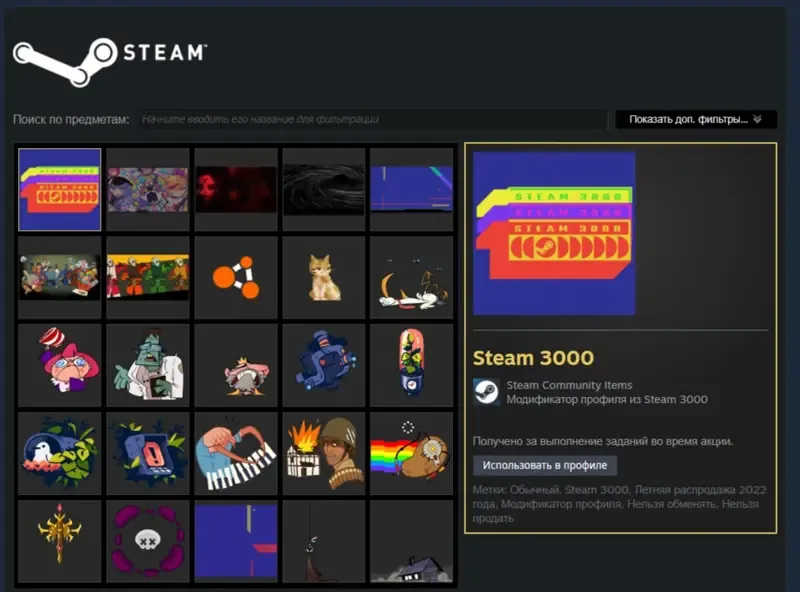The image size is (800, 592).
Task: Select the white ghost in leaves sticker
Action: point(60,453)
